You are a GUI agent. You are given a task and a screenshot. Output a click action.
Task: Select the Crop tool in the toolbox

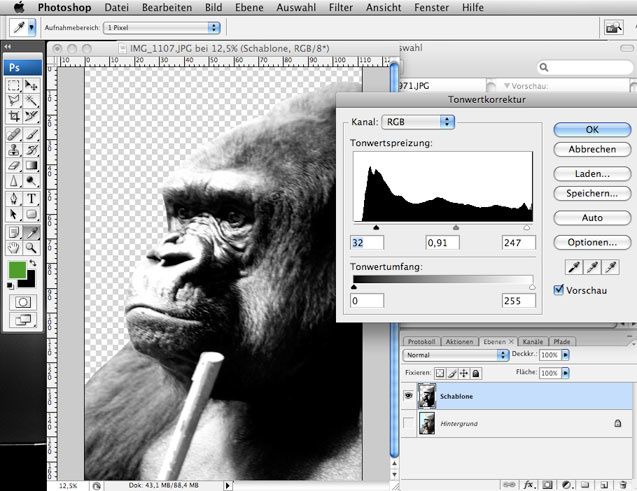click(14, 116)
